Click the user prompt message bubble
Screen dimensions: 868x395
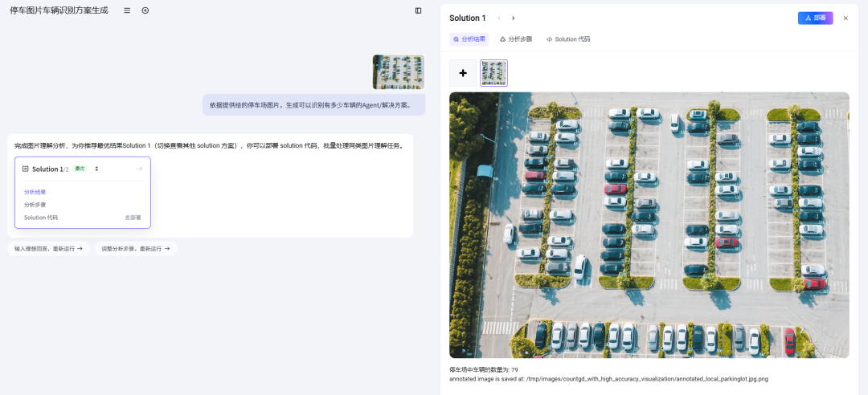[x=314, y=104]
